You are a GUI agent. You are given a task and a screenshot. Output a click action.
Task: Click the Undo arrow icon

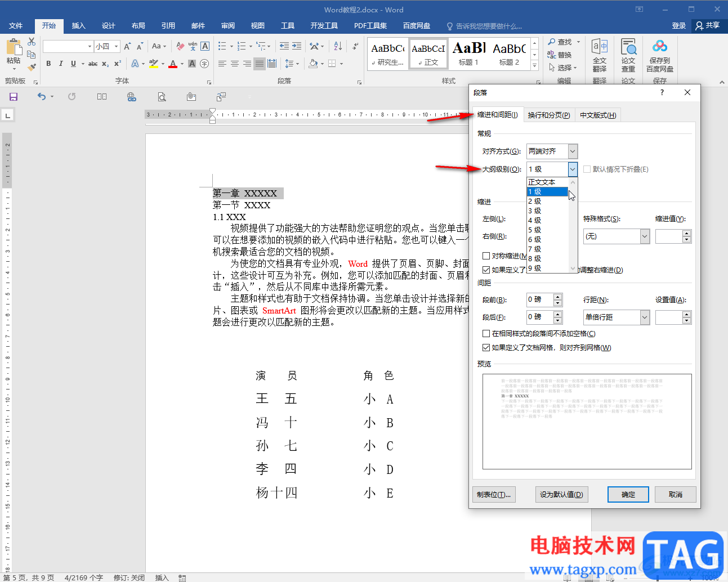(42, 97)
